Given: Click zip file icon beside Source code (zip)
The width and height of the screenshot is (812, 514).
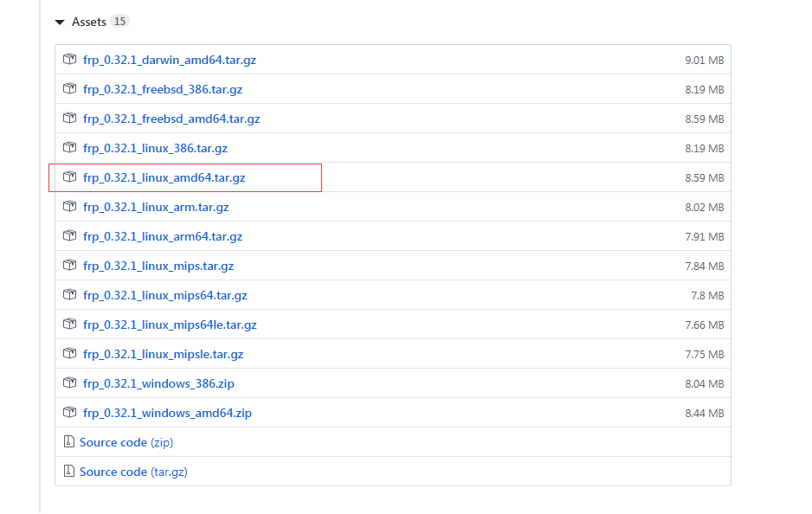Looking at the screenshot, I should pos(69,441).
